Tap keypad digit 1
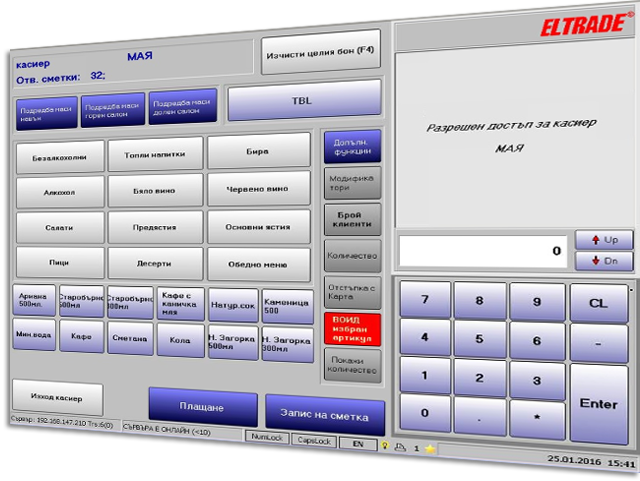 (x=425, y=375)
